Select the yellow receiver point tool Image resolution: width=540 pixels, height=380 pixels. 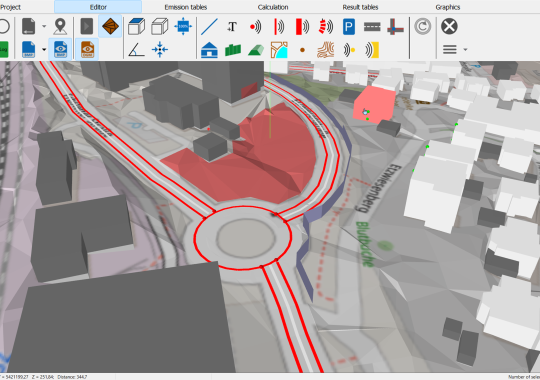[x=349, y=50]
